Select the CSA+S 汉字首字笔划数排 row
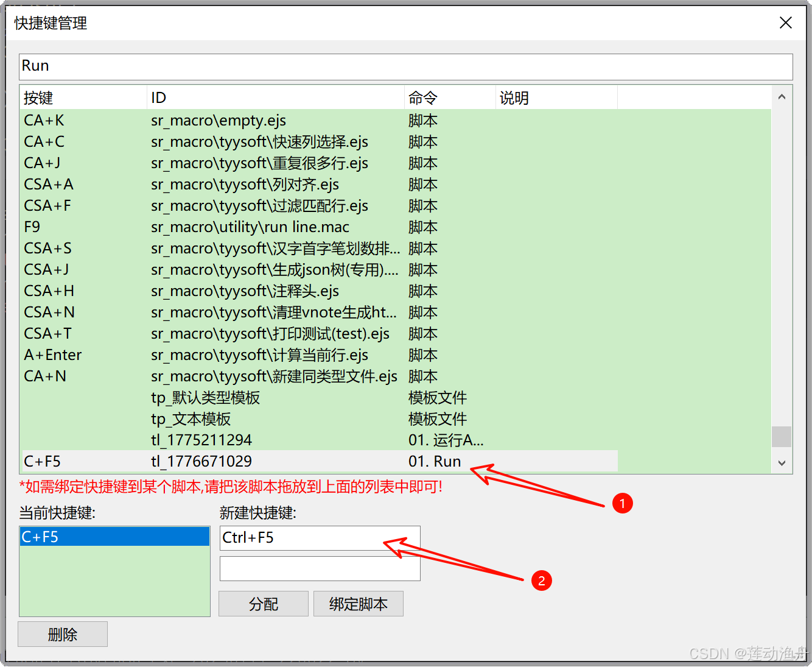The image size is (812, 667). (x=320, y=249)
